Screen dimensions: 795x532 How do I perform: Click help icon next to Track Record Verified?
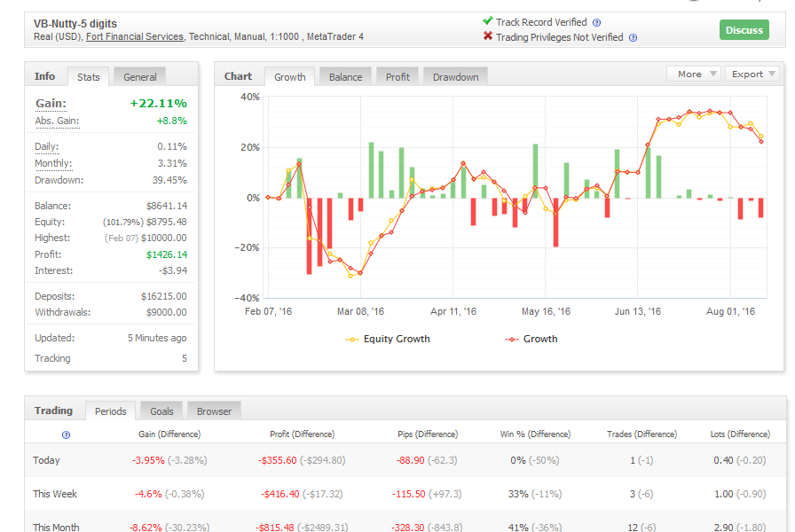[597, 23]
